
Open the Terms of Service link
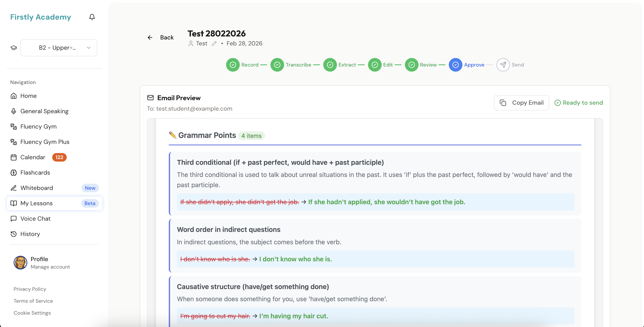tap(33, 301)
